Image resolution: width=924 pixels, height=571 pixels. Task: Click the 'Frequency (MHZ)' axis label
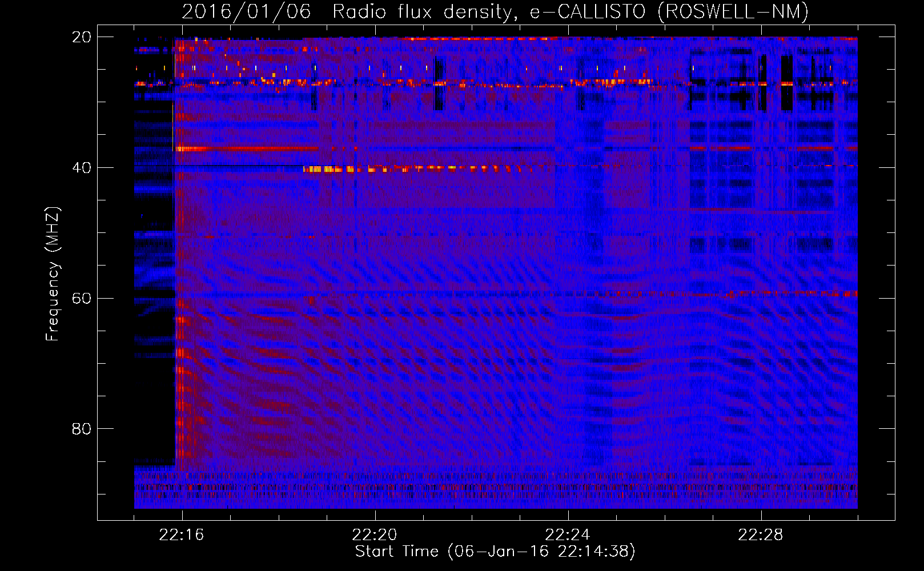(53, 274)
